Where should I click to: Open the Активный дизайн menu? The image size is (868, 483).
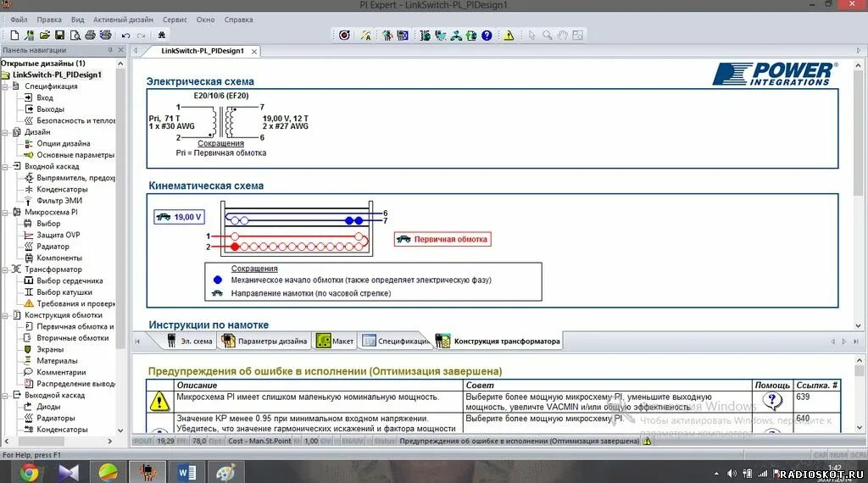click(123, 19)
